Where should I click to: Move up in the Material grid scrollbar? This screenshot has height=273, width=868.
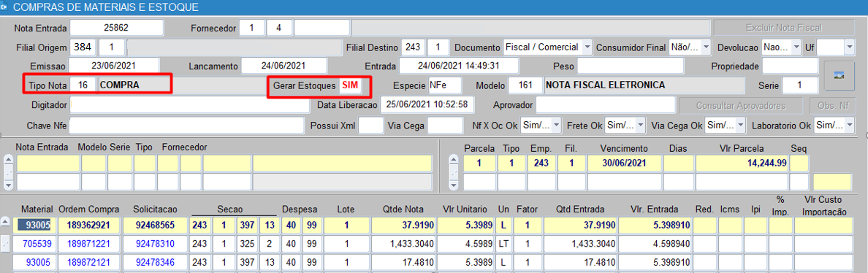point(5,222)
